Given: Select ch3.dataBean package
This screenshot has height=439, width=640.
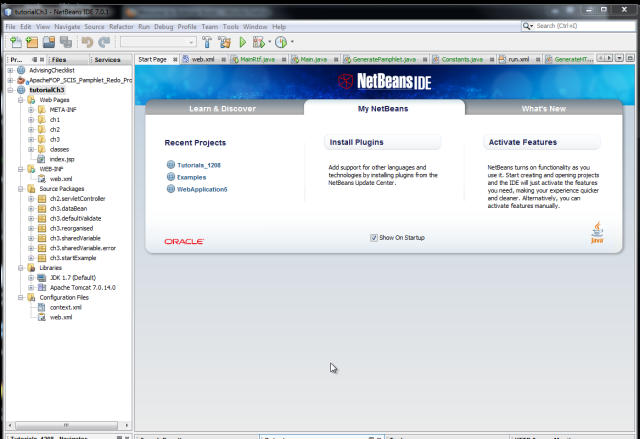Looking at the screenshot, I should [x=68, y=208].
